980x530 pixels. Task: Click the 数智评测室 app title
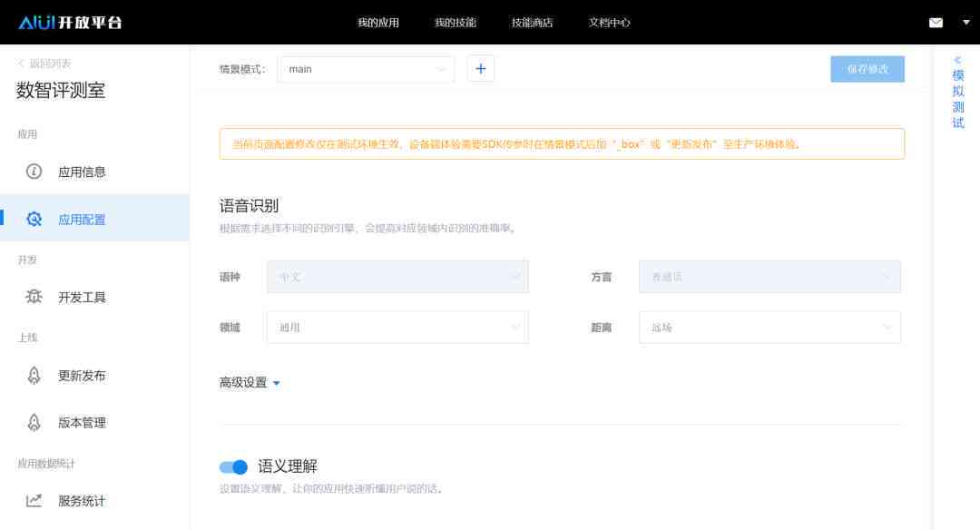pyautogui.click(x=61, y=91)
